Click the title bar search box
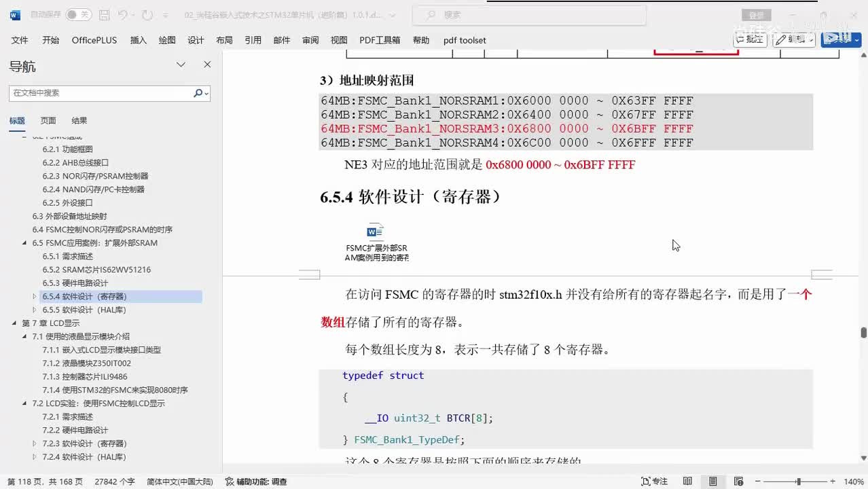868x489 pixels. [x=529, y=14]
